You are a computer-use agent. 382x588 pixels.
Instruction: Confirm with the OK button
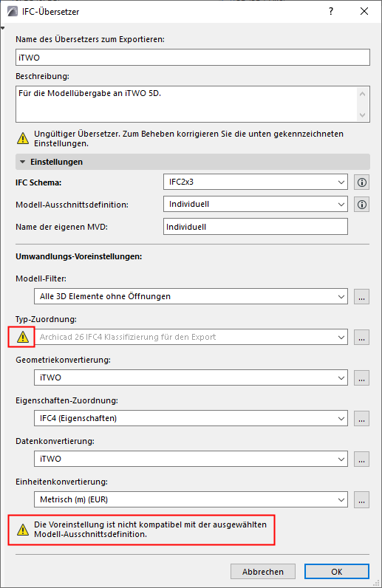pos(337,572)
